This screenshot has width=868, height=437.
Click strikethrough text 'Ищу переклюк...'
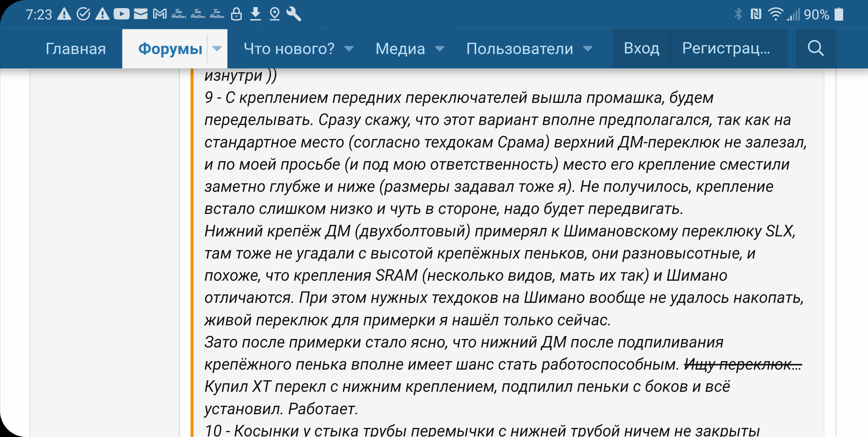(x=743, y=364)
